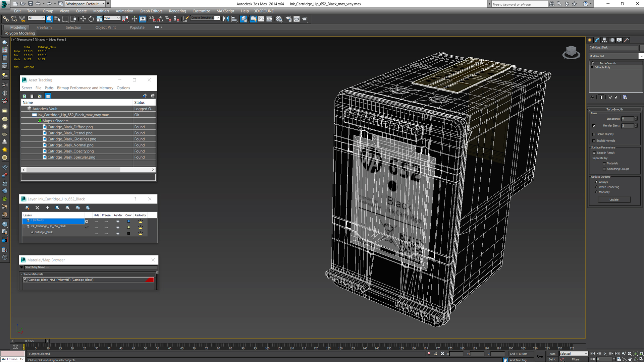
Task: Click the Mirror tool icon
Action: coord(226,19)
